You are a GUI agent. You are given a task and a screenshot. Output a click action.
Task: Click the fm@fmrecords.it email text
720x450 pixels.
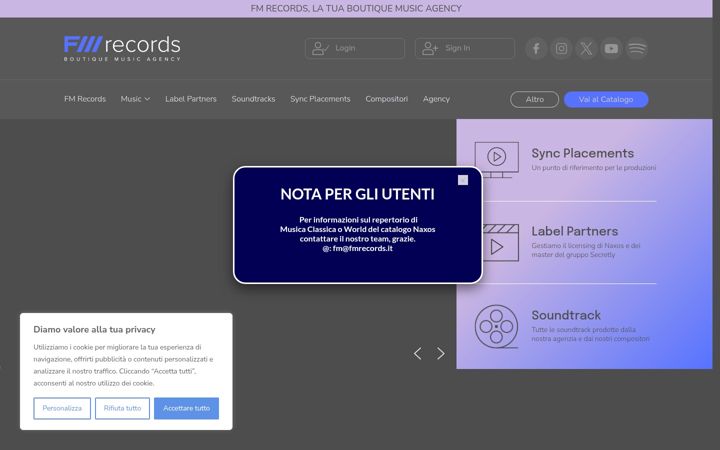pyautogui.click(x=363, y=248)
